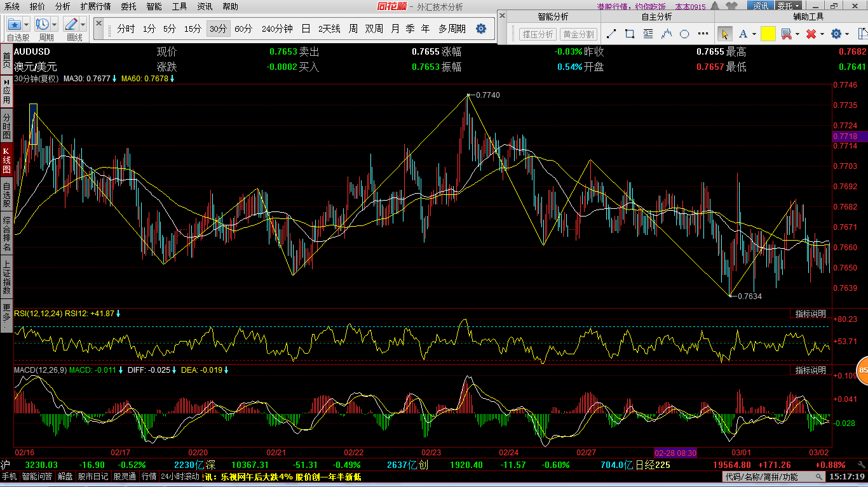Expand the auxiliary gear dropdown arrow
This screenshot has height=487, width=868.
(x=847, y=34)
